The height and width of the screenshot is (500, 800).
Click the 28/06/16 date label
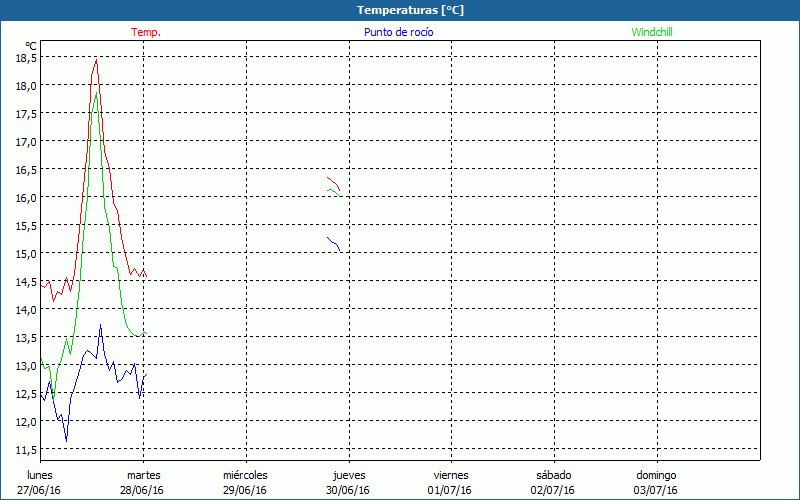[x=142, y=490]
